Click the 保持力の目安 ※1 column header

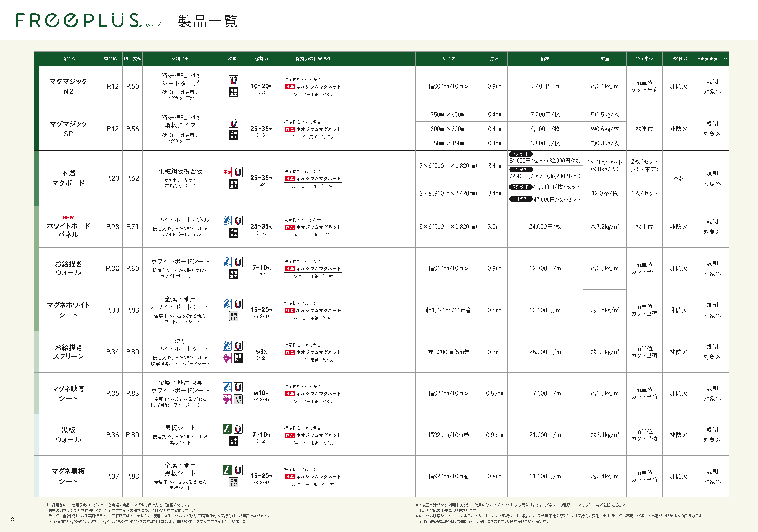pyautogui.click(x=313, y=59)
